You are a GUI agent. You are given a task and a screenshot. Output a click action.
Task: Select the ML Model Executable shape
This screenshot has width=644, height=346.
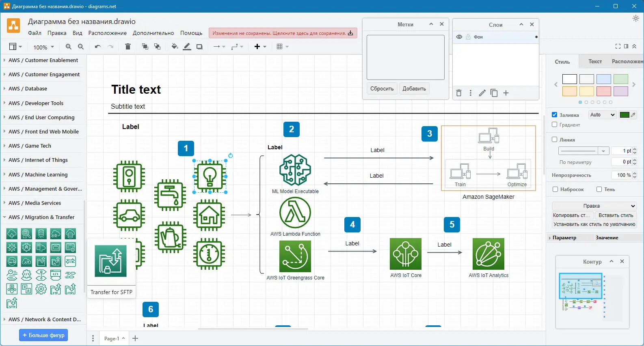295,170
